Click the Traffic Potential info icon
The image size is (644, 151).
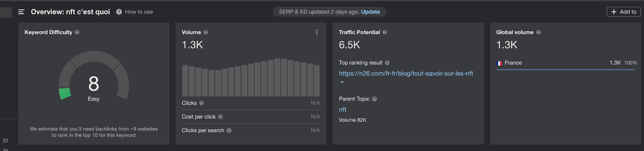pos(385,32)
